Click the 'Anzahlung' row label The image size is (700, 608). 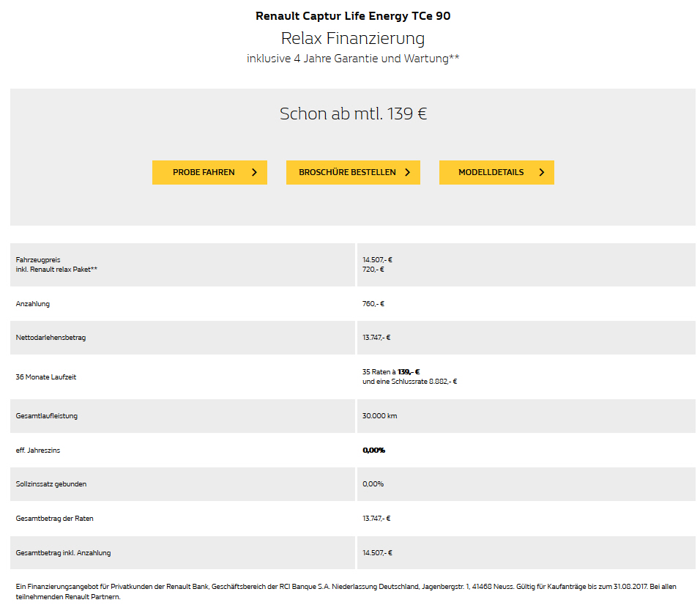click(x=33, y=304)
